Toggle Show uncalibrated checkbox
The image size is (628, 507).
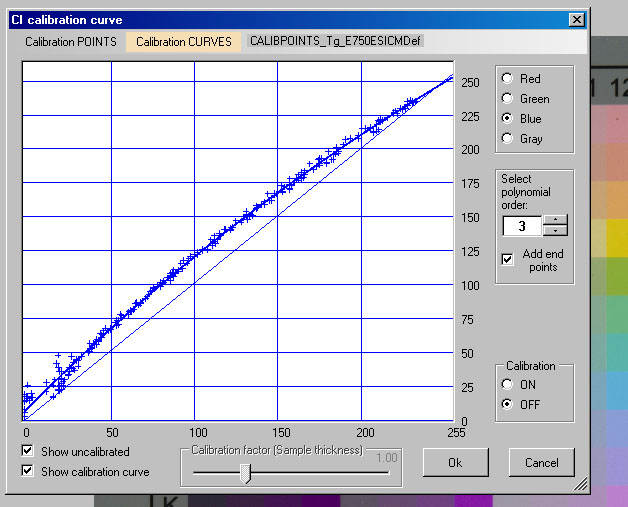[x=27, y=451]
